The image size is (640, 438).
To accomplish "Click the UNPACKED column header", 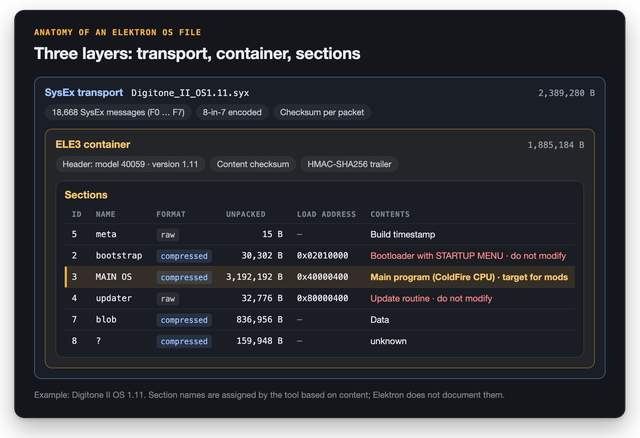I will 246,214.
